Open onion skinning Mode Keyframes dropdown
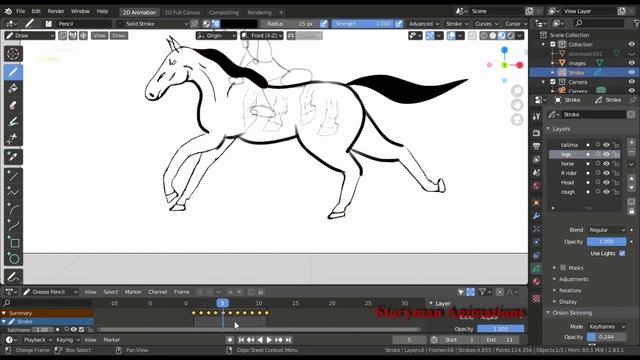Viewport: 640px width, 360px height. click(607, 327)
